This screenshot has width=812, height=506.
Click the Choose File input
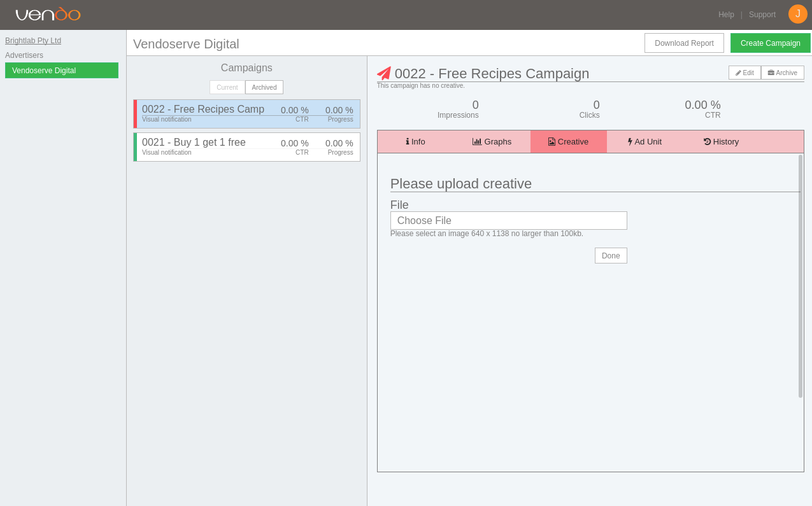[x=509, y=221]
